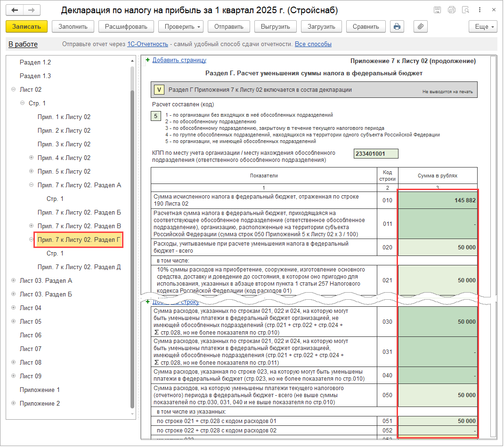Viewport: 504px width, 447px height.
Task: Toggle the V checkbox for Раздел Г inclusion
Action: (159, 90)
